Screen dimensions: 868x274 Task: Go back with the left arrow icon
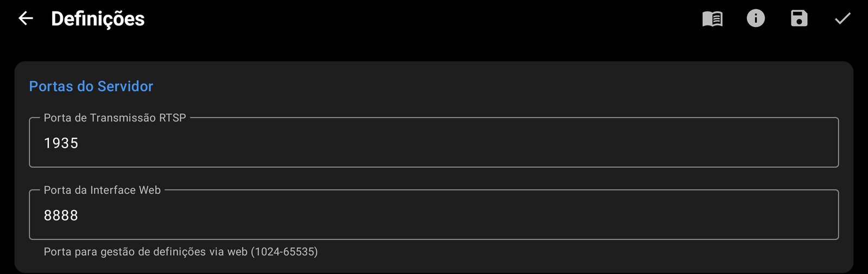(x=25, y=18)
